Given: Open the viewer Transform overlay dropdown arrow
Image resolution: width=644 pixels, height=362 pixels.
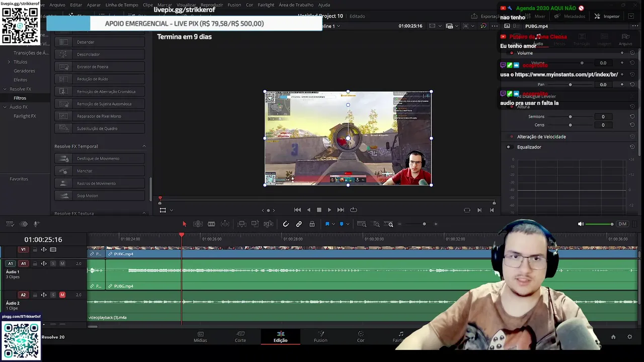Looking at the screenshot, I should pos(172,210).
